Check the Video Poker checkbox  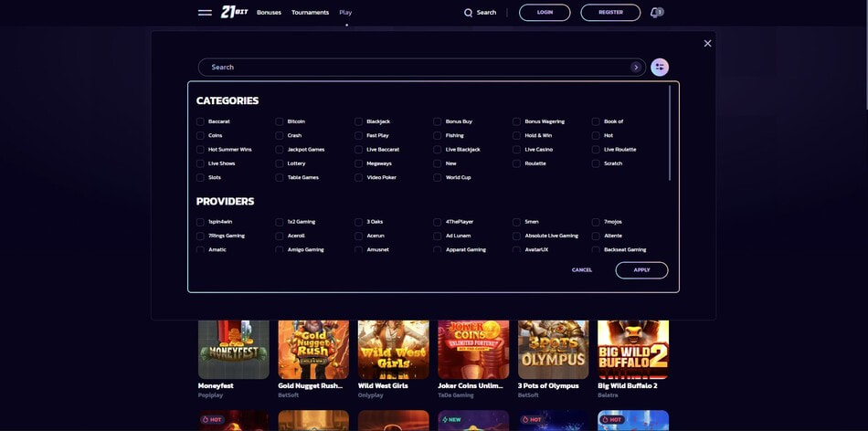pyautogui.click(x=359, y=177)
